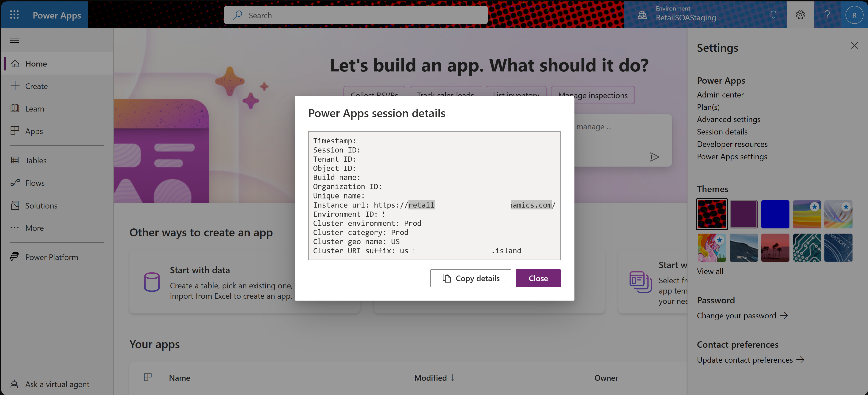This screenshot has width=868, height=395.
Task: Open the Tables section icon
Action: (x=15, y=159)
